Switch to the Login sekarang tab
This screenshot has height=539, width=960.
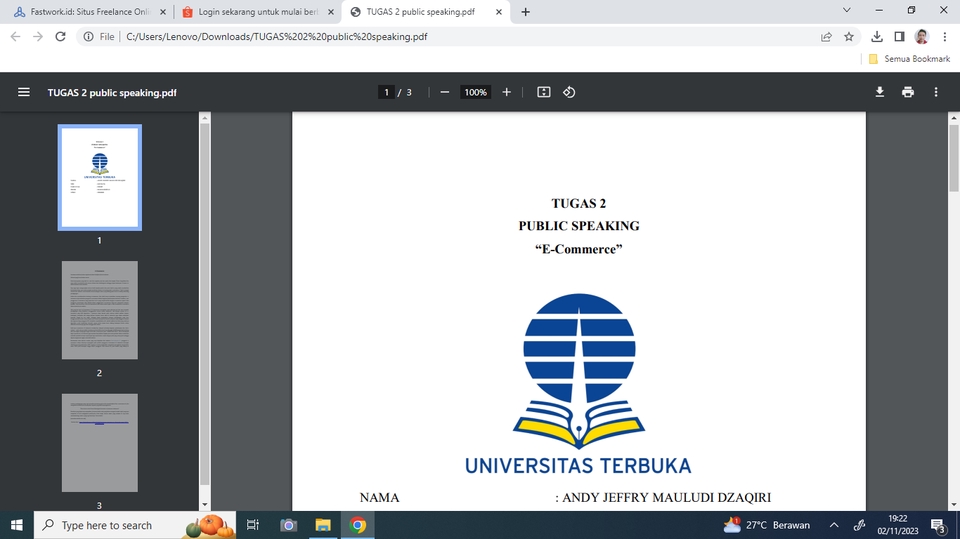[257, 12]
